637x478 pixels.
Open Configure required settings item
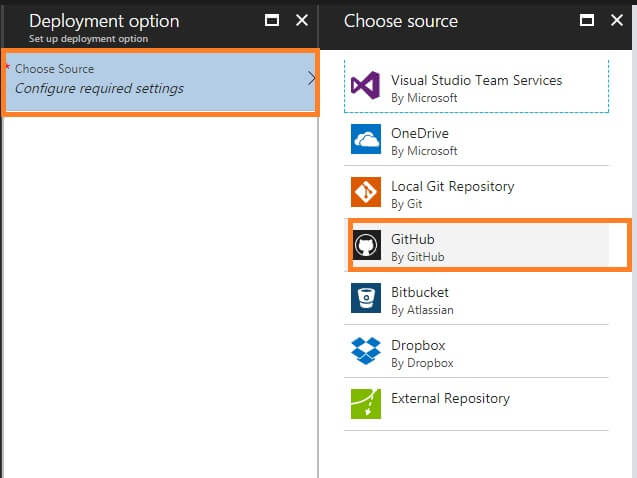coord(161,82)
